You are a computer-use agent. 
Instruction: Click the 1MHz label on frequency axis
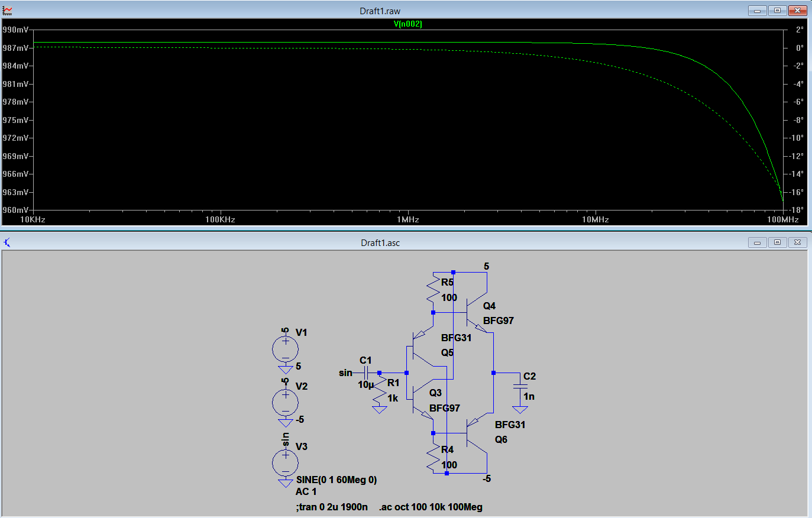(408, 219)
